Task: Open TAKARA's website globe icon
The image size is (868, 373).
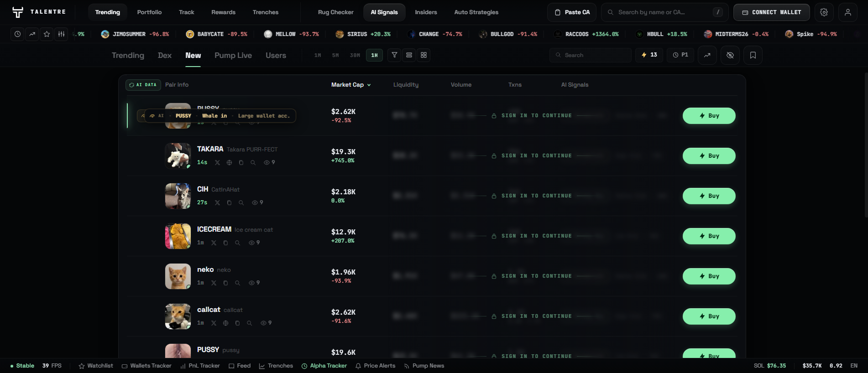Action: 229,162
